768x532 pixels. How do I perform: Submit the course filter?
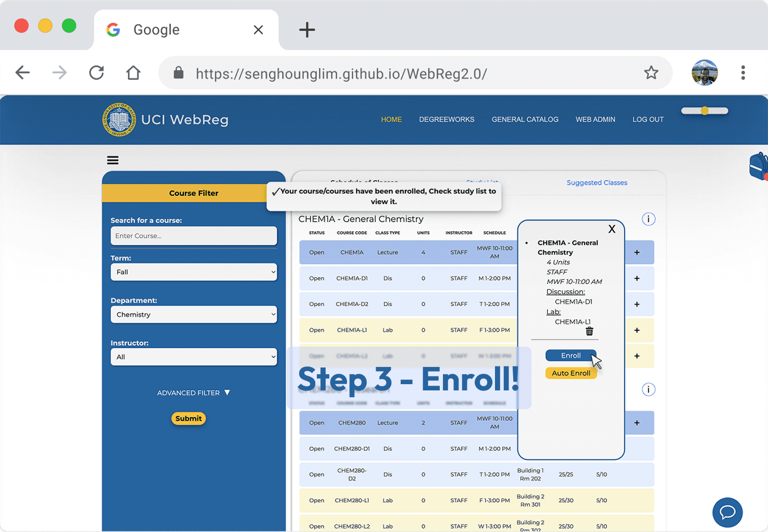189,419
